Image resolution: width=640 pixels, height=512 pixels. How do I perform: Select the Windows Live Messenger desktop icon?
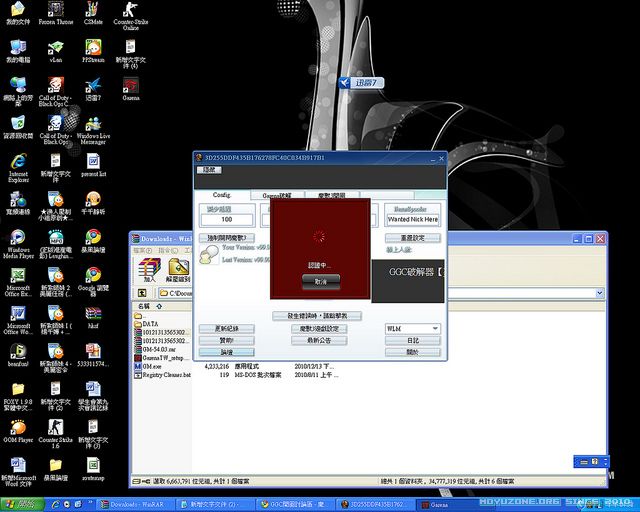pyautogui.click(x=92, y=124)
